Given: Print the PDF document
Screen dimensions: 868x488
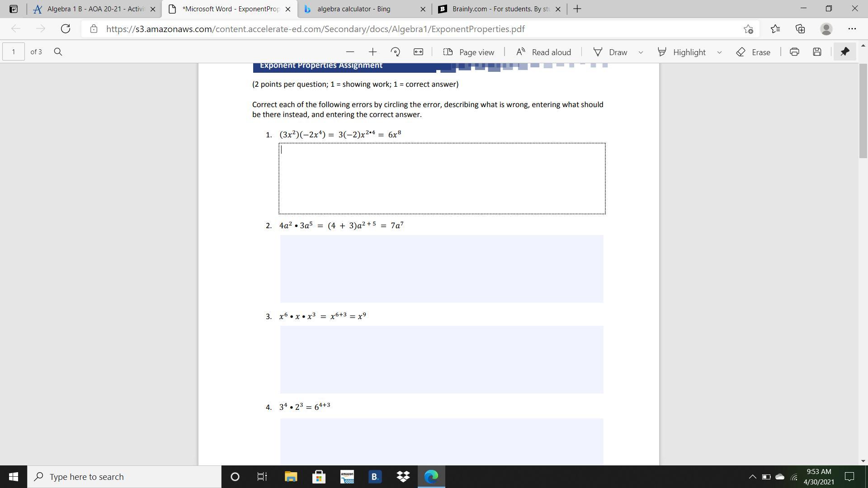Looking at the screenshot, I should 794,52.
